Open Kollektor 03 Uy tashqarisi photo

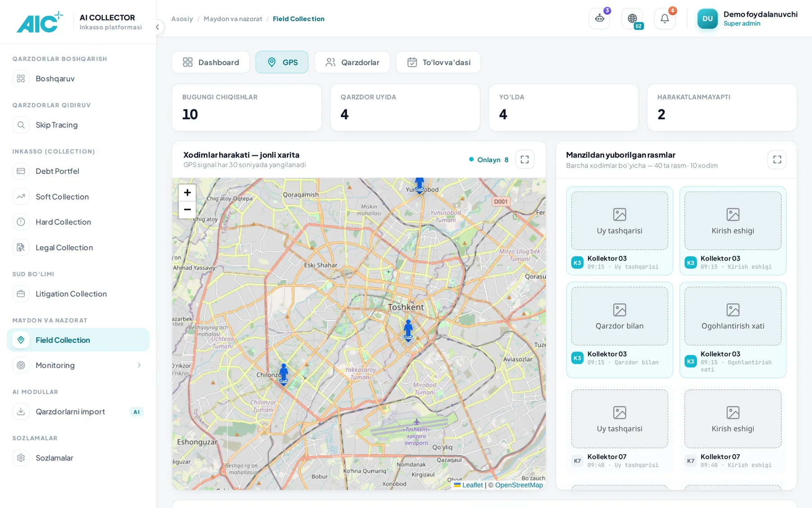pyautogui.click(x=619, y=231)
